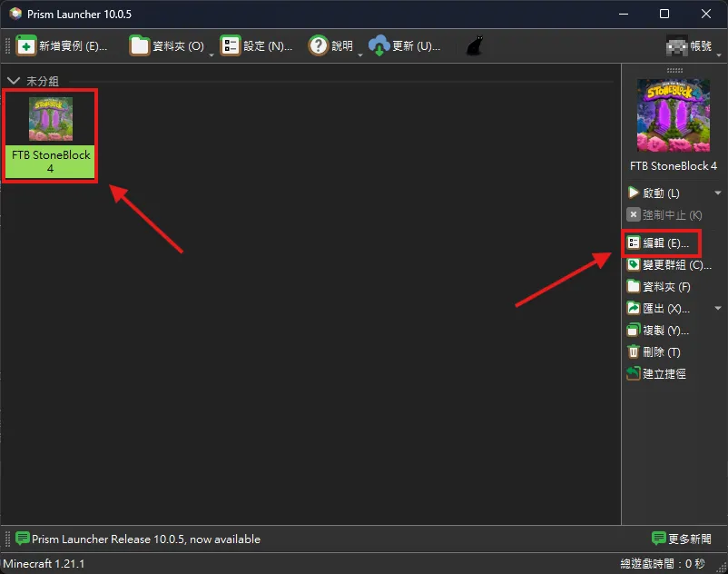Collapse the 未分組 group chevron
This screenshot has height=574, width=728.
point(14,81)
